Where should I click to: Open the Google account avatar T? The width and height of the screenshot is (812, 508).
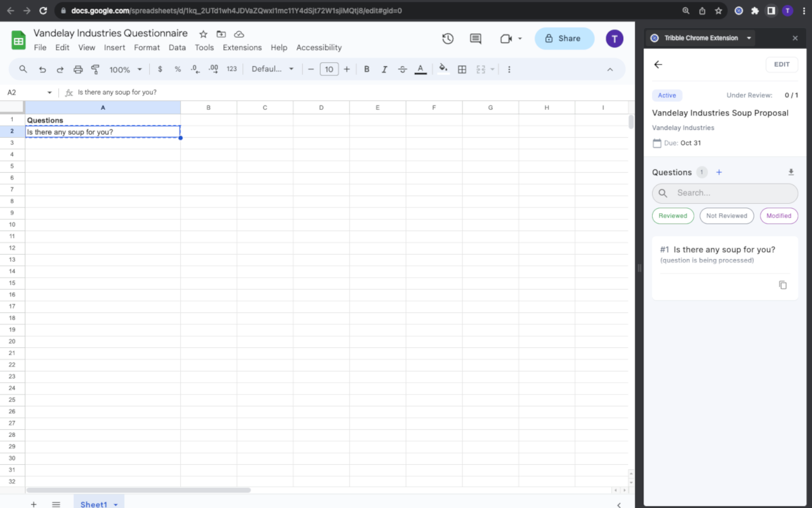(x=614, y=39)
